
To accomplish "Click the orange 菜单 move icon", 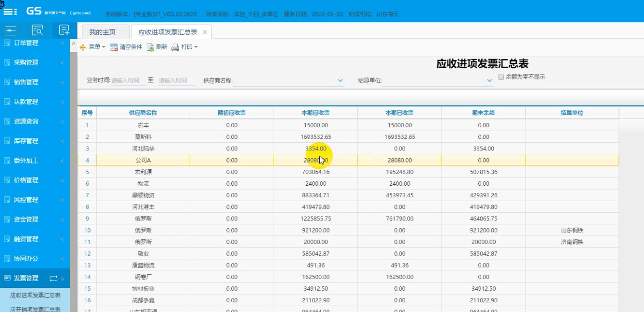I will 83,47.
